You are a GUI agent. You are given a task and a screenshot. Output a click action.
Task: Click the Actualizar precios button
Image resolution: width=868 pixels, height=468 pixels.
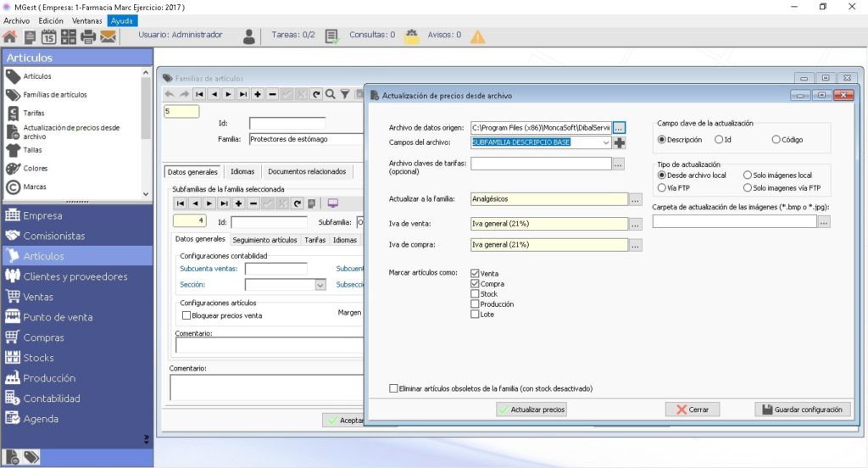(531, 409)
